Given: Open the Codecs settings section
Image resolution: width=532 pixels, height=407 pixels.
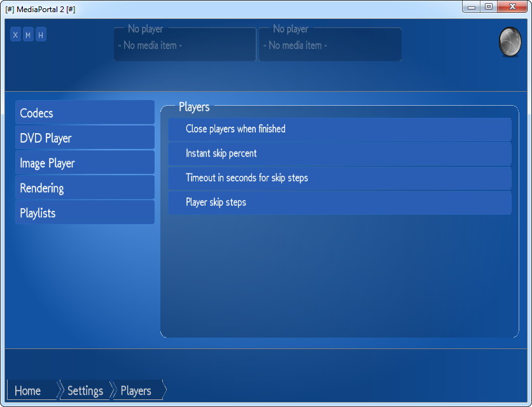Looking at the screenshot, I should pos(85,112).
